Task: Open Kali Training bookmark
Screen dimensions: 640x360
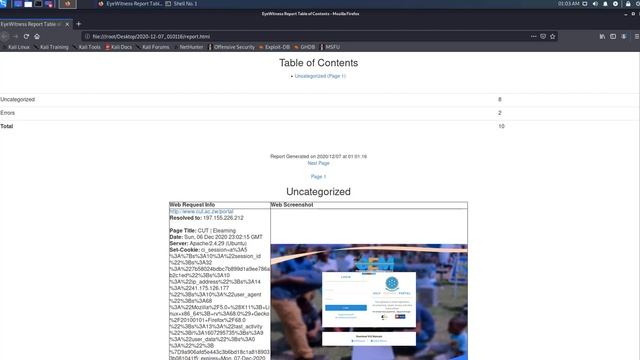Action: [51, 47]
